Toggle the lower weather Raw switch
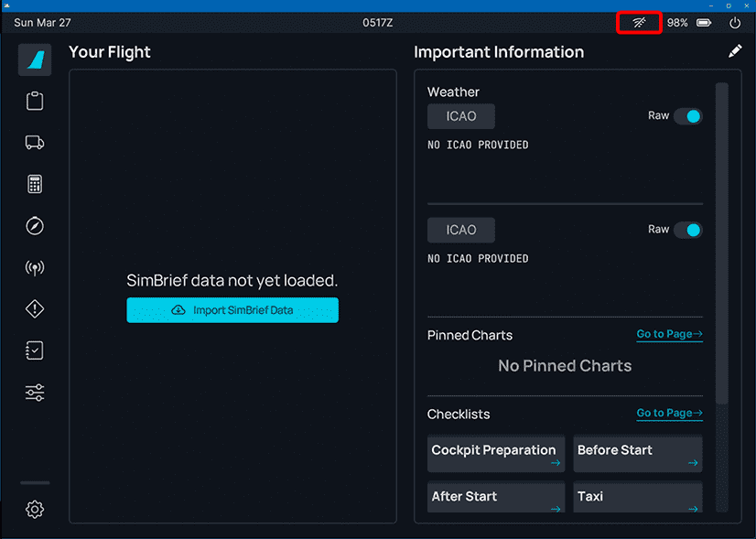The image size is (756, 539). click(687, 230)
